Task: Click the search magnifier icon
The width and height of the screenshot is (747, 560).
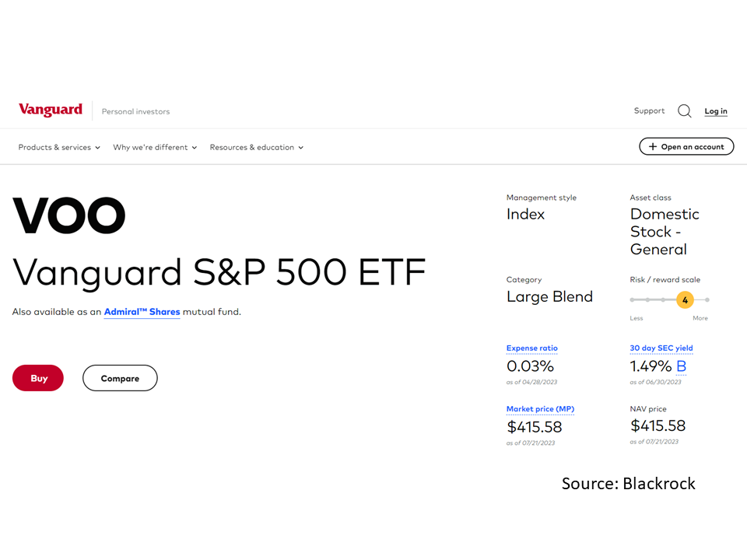Action: (685, 111)
